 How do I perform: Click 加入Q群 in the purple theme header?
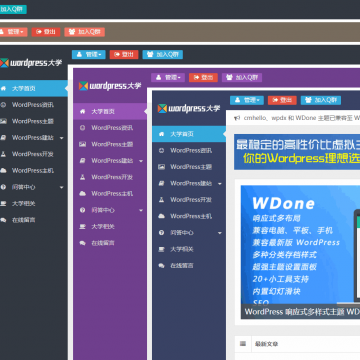[x=242, y=78]
